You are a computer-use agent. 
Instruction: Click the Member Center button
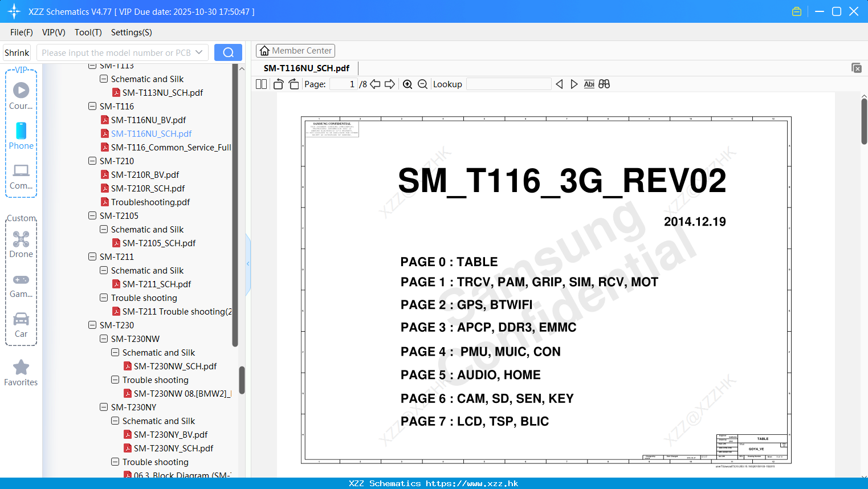coord(295,51)
